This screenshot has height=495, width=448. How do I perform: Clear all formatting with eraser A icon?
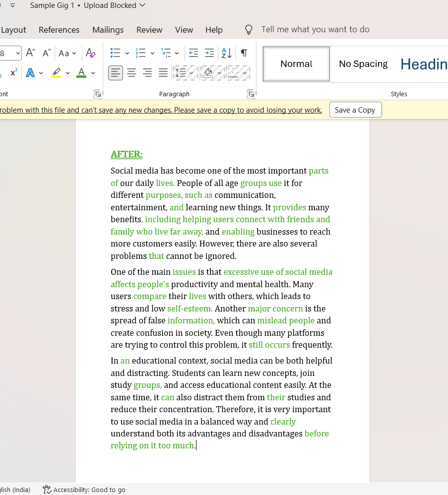(x=91, y=53)
